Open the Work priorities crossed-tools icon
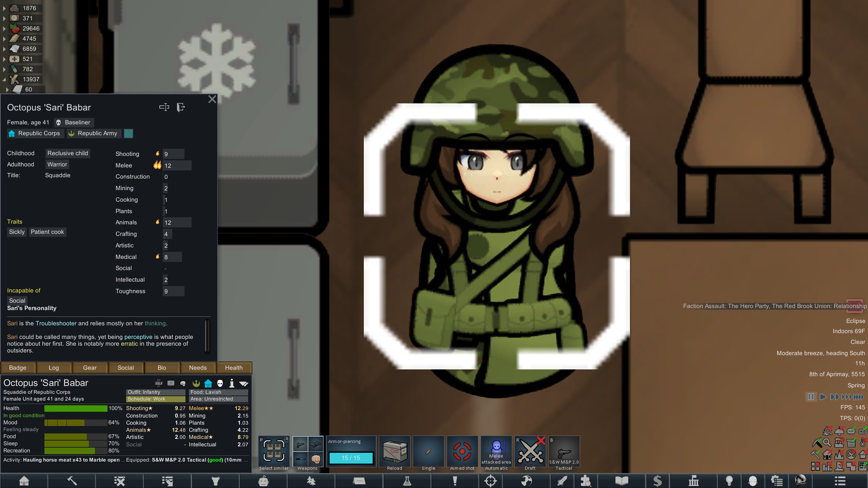868x488 pixels. [x=120, y=481]
